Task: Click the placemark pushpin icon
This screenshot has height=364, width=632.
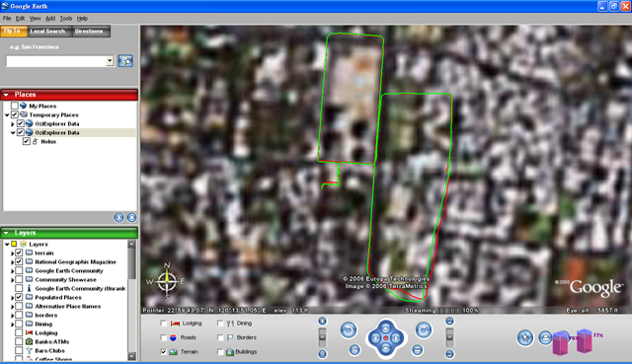Action: (x=525, y=337)
